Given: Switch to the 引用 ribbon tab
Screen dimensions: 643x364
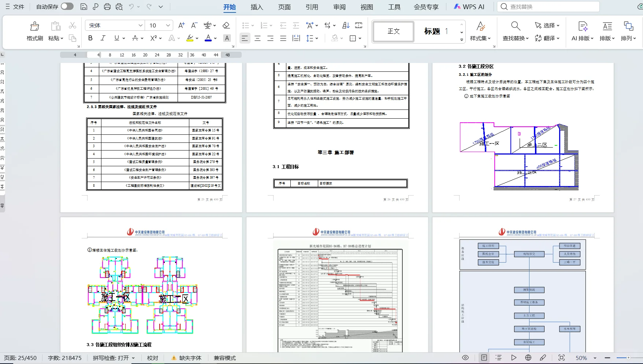Looking at the screenshot, I should 312,7.
